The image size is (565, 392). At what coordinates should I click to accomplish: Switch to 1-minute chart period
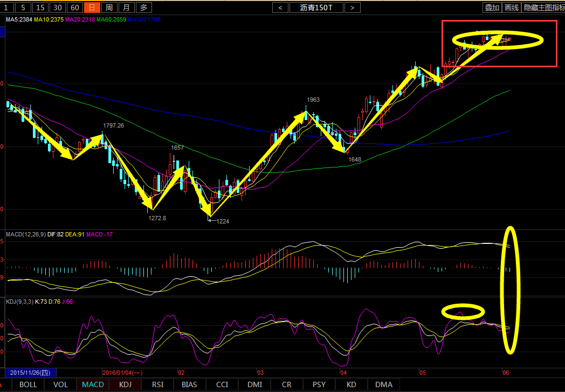(6, 8)
